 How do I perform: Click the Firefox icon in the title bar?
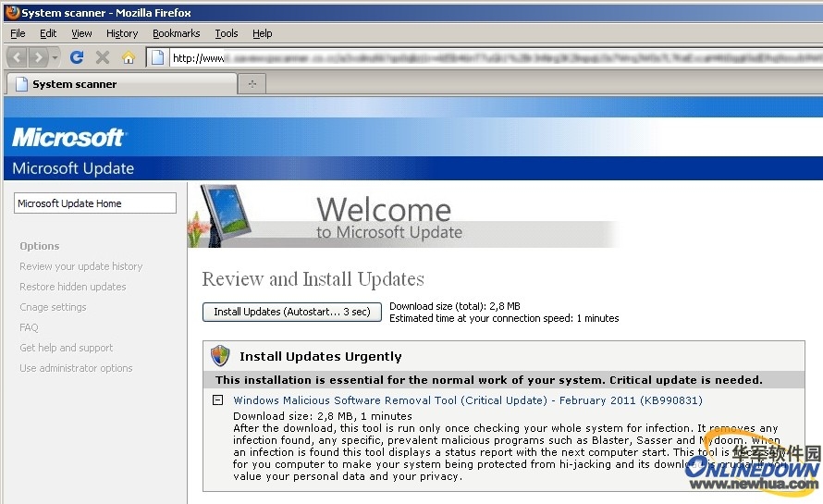point(13,12)
